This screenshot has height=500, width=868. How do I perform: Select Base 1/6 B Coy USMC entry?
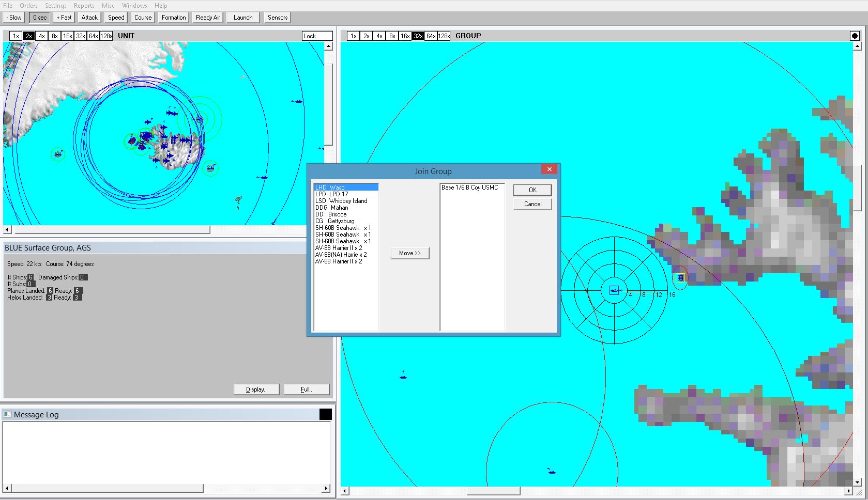[469, 187]
